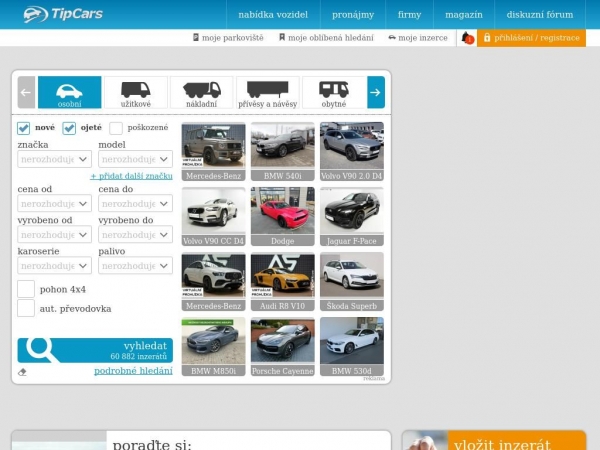The height and width of the screenshot is (450, 600).
Task: Open moje oblíbená hledání link
Action: (326, 38)
